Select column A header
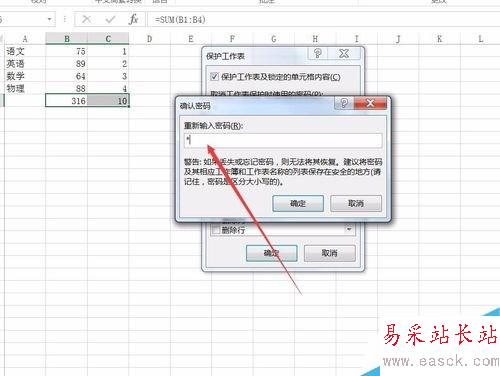The image size is (500, 376). pyautogui.click(x=25, y=39)
